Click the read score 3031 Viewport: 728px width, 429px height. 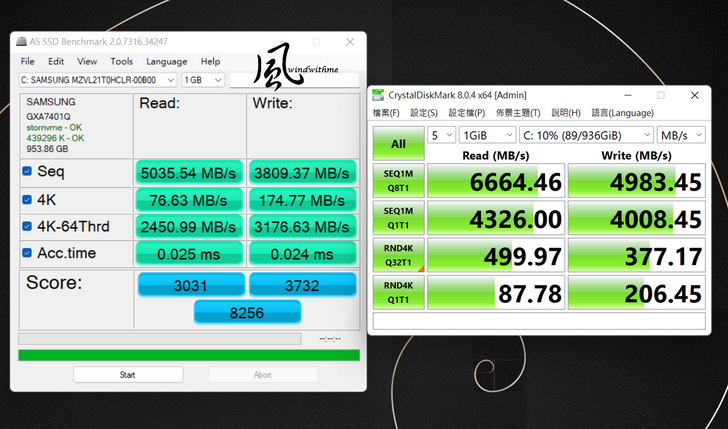point(191,285)
